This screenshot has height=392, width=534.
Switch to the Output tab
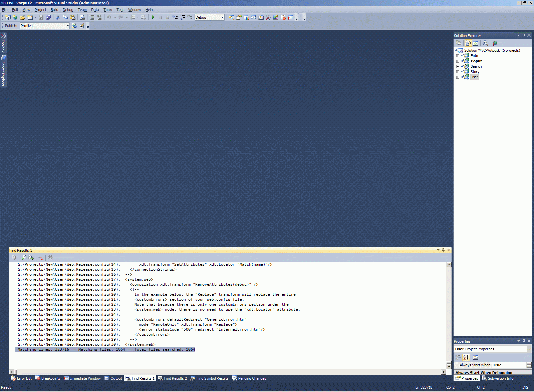point(113,378)
